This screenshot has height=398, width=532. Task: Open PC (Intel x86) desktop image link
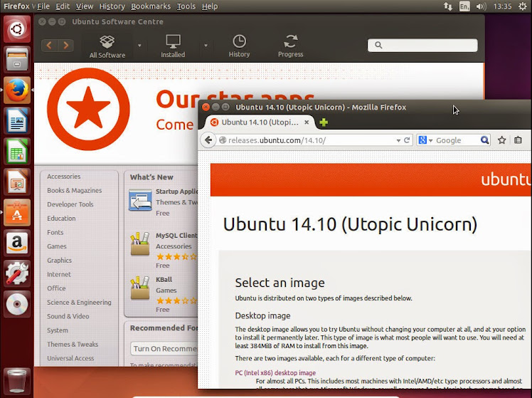click(x=275, y=372)
